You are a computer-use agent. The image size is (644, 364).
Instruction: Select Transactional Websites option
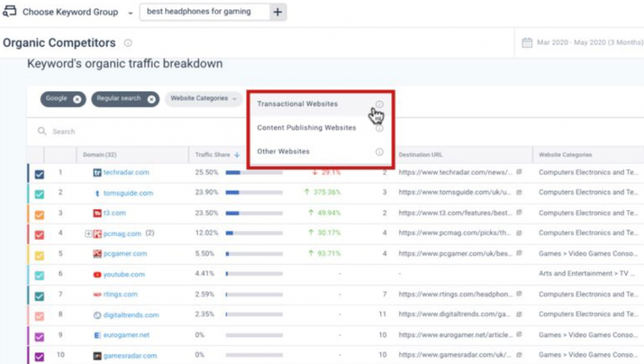coord(297,104)
